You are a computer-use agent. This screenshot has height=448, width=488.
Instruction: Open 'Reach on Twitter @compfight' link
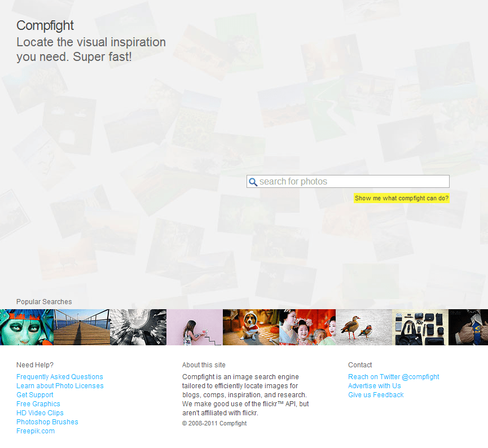point(394,377)
